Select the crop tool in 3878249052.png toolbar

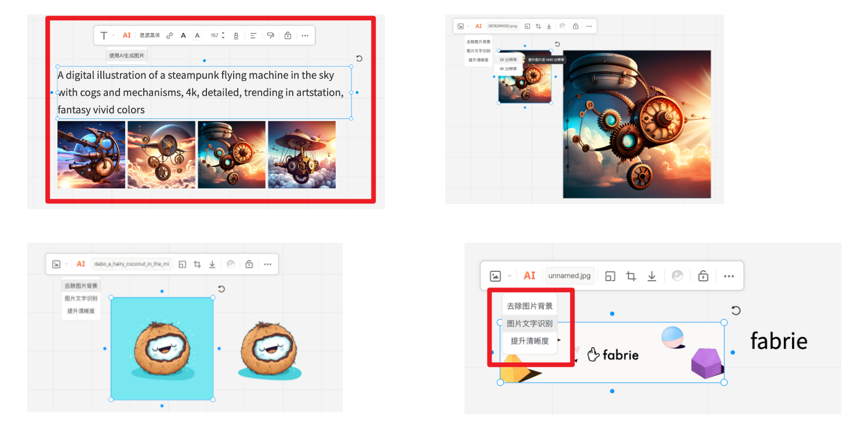pyautogui.click(x=538, y=26)
